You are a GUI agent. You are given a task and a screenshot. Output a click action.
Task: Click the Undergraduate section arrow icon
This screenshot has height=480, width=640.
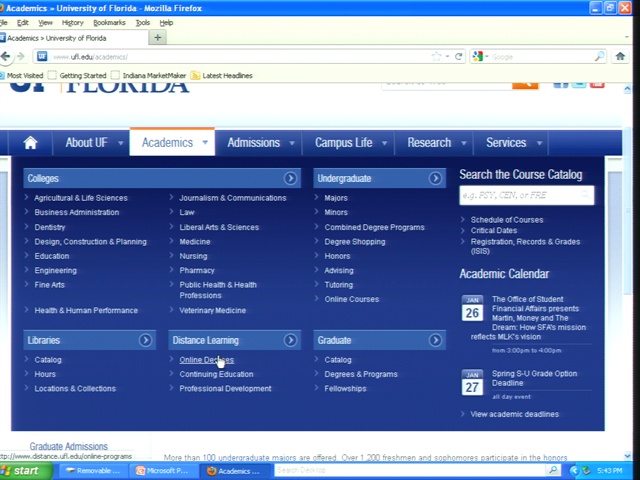(435, 178)
